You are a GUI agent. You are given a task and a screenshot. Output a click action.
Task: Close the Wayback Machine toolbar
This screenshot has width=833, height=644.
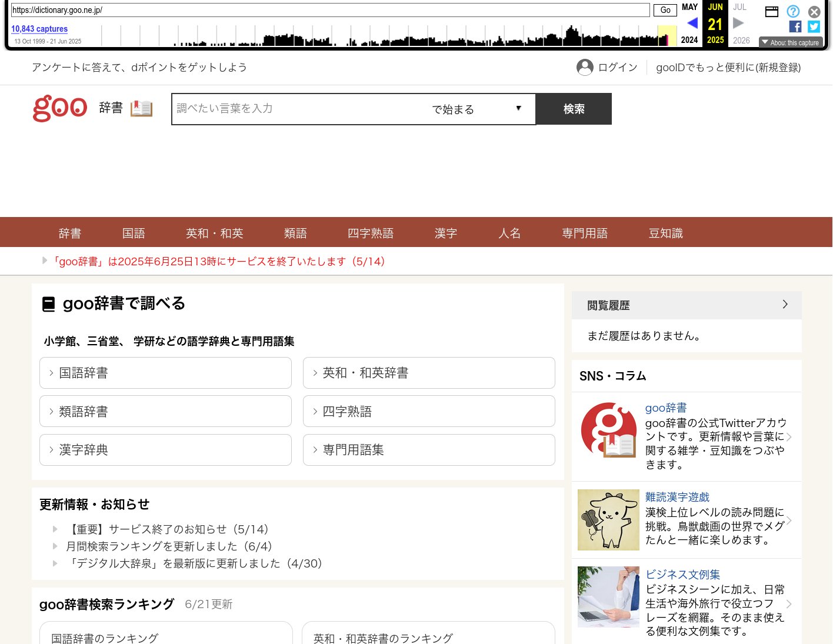pyautogui.click(x=814, y=12)
